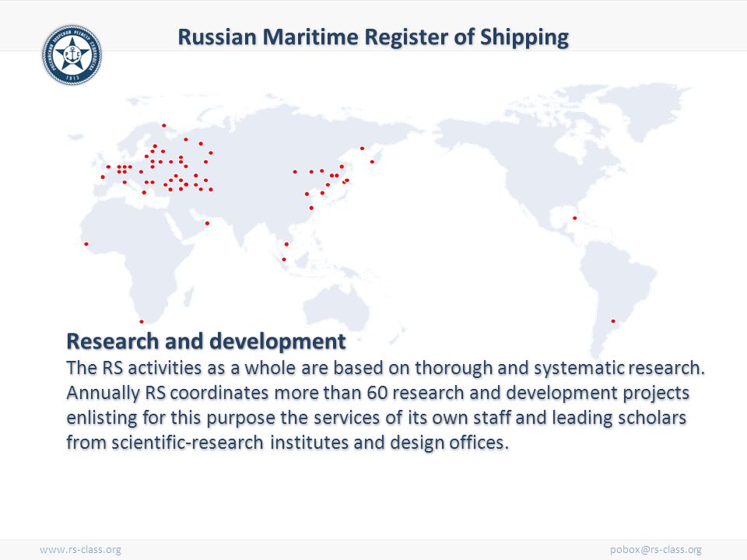Click the Russian Maritime Register emblem logo
The width and height of the screenshot is (747, 560).
72,54
